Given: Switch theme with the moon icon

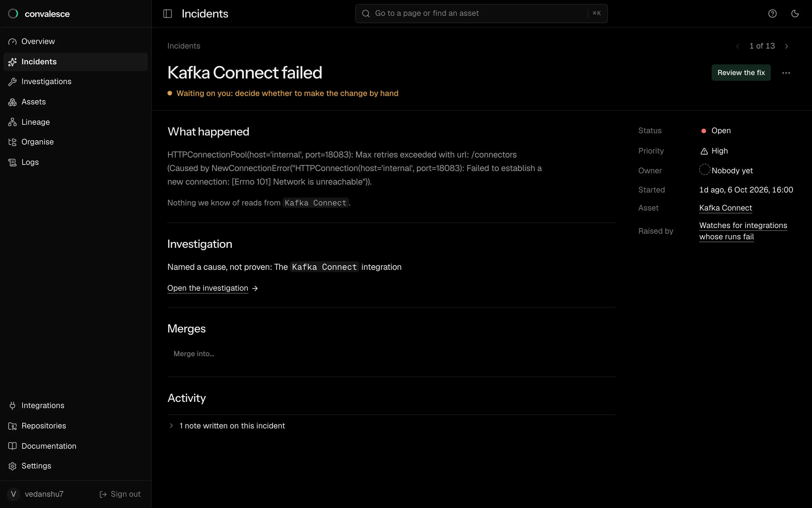Looking at the screenshot, I should (x=795, y=14).
